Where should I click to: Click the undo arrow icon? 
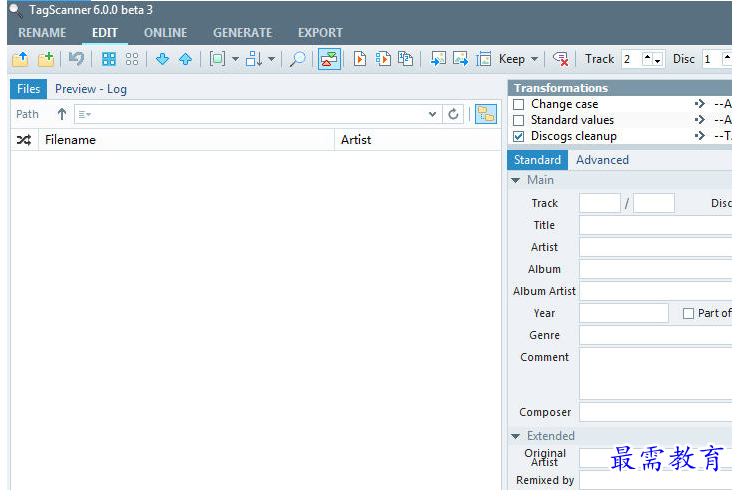77,59
